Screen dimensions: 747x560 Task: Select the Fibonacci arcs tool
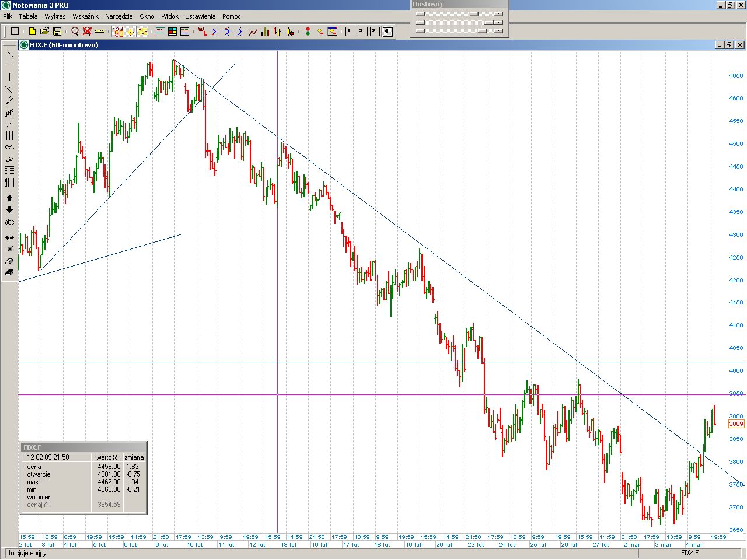(9, 148)
